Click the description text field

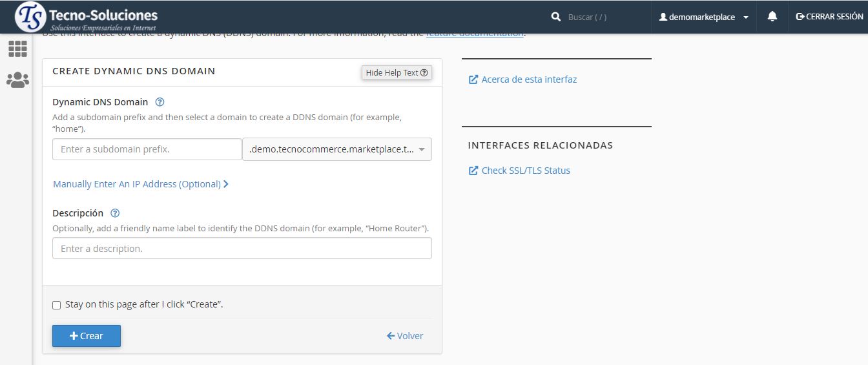(x=242, y=249)
